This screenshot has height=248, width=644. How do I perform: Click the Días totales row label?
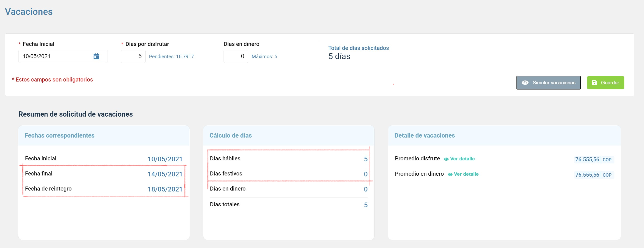224,204
